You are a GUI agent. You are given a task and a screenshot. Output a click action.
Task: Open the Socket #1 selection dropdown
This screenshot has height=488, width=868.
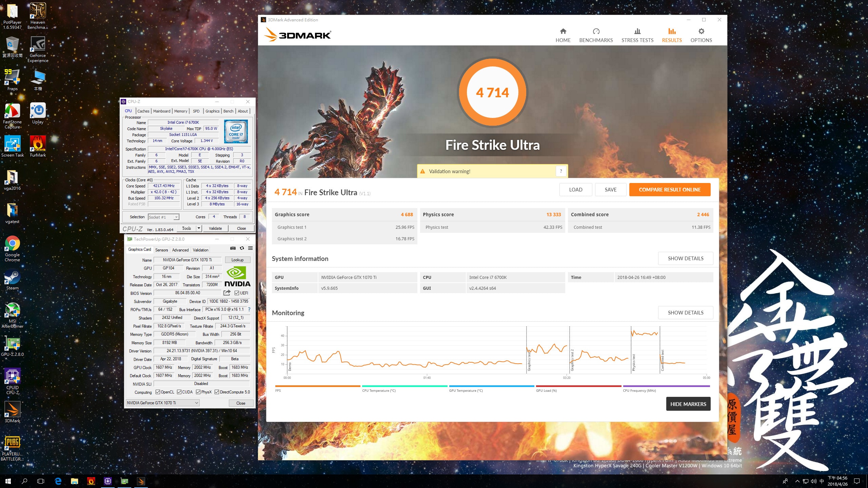tap(163, 217)
